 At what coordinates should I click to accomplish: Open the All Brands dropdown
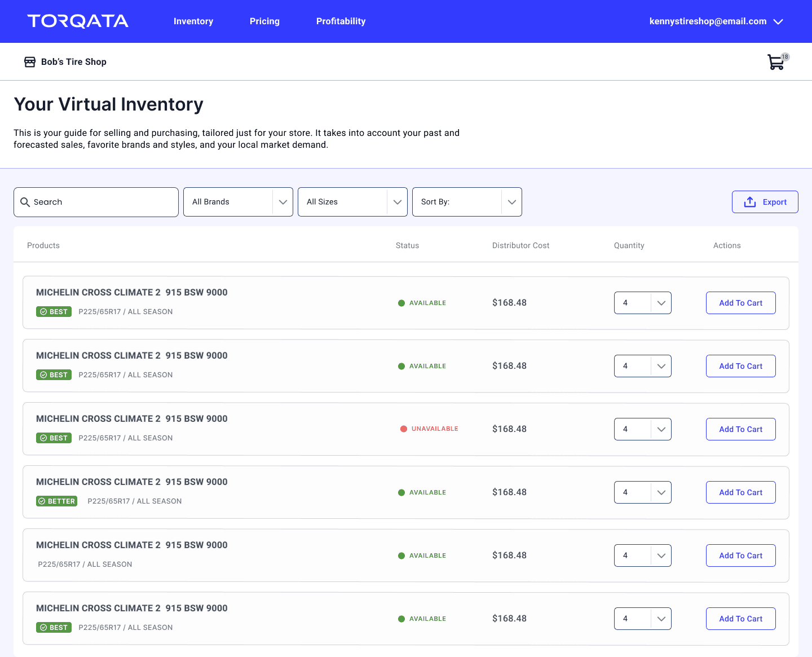(x=238, y=202)
